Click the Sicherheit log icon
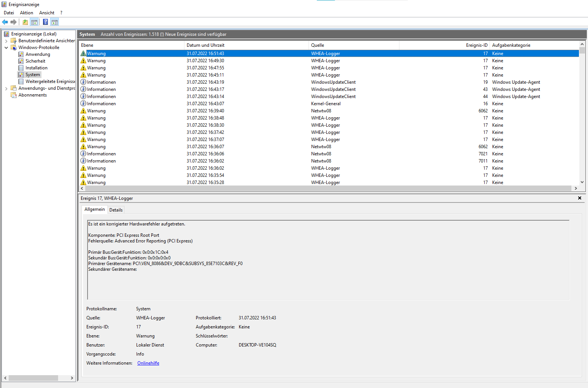This screenshot has height=388, width=588. coord(21,61)
